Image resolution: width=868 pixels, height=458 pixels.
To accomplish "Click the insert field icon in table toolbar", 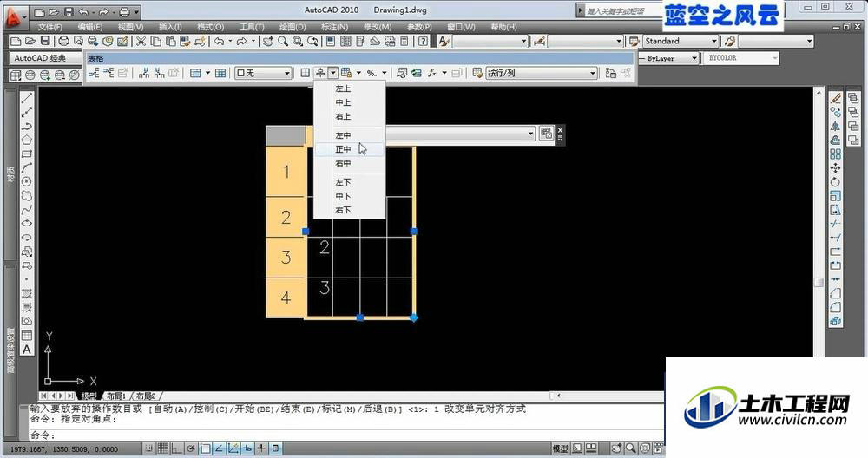I will (x=417, y=73).
